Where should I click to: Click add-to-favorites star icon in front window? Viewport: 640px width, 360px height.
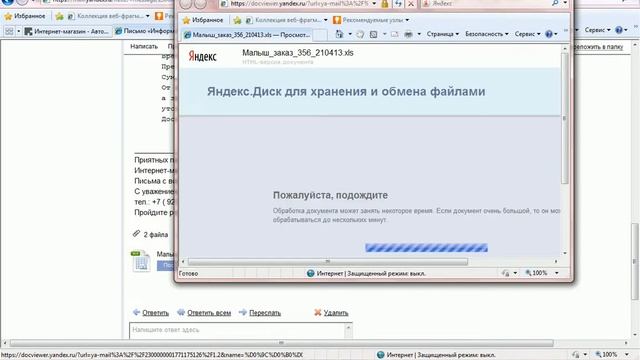click(x=237, y=20)
